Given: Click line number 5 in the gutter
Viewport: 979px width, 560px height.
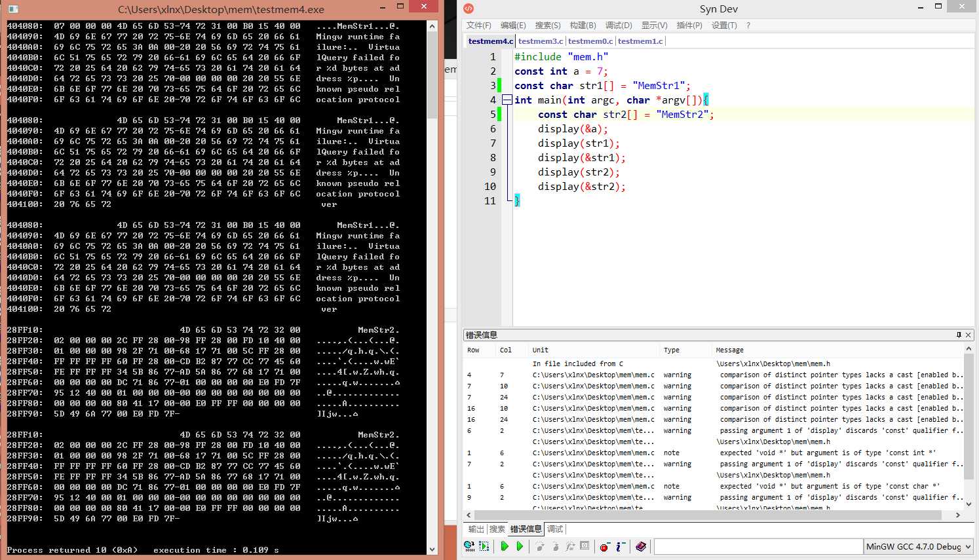Looking at the screenshot, I should point(493,114).
